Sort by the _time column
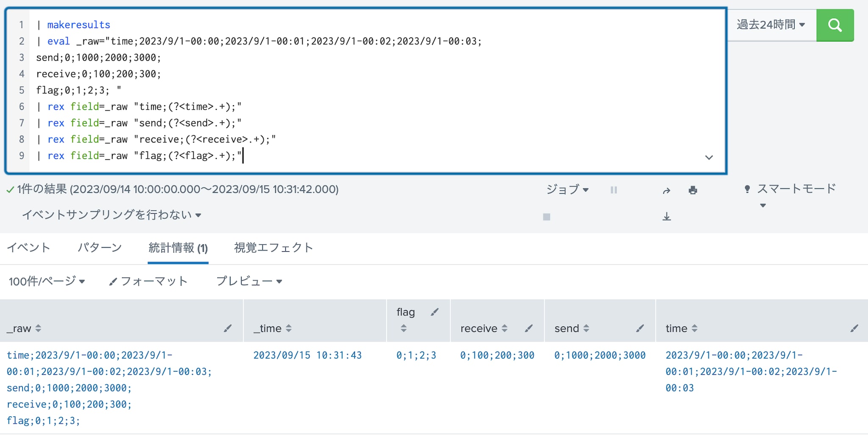The height and width of the screenshot is (440, 868). [273, 328]
